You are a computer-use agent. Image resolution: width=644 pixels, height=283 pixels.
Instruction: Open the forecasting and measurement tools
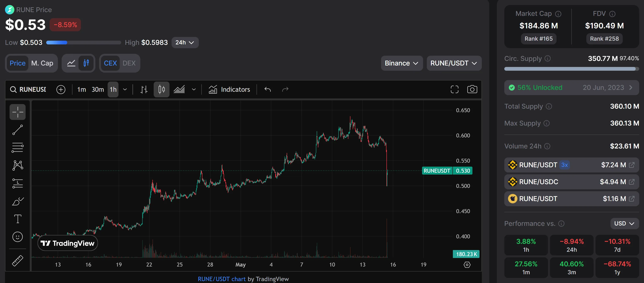(17, 183)
